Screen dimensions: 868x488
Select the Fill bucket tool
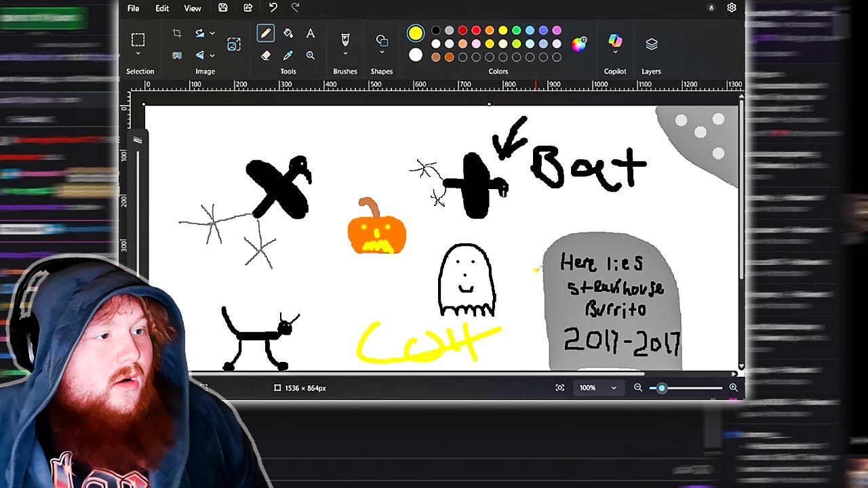(x=288, y=33)
